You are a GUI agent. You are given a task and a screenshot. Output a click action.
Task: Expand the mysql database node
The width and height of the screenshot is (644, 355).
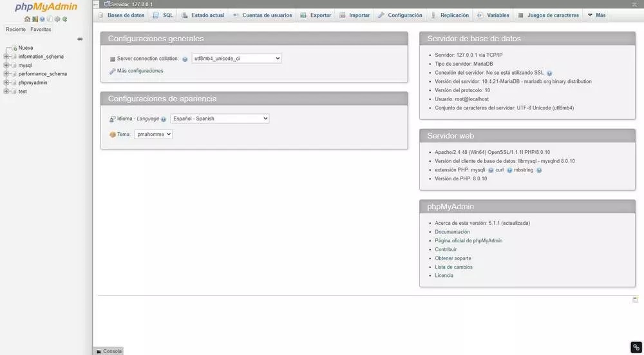[x=6, y=65]
